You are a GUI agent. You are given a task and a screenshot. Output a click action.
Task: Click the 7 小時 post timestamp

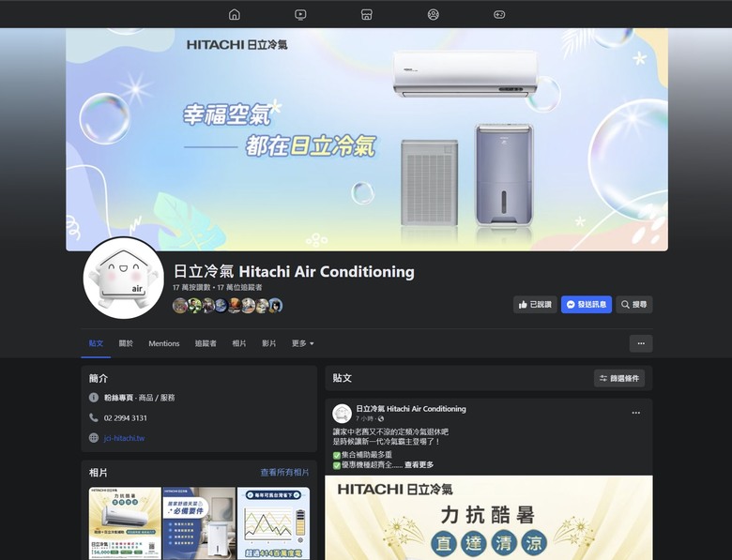[365, 418]
